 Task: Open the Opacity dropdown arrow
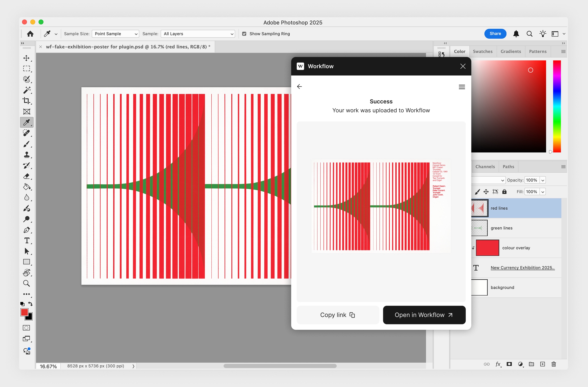point(543,180)
